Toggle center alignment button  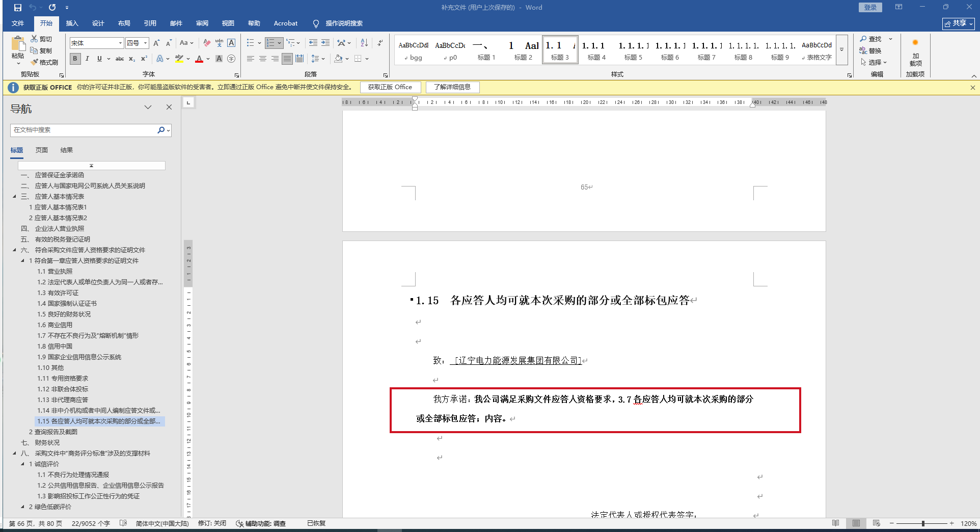(263, 59)
